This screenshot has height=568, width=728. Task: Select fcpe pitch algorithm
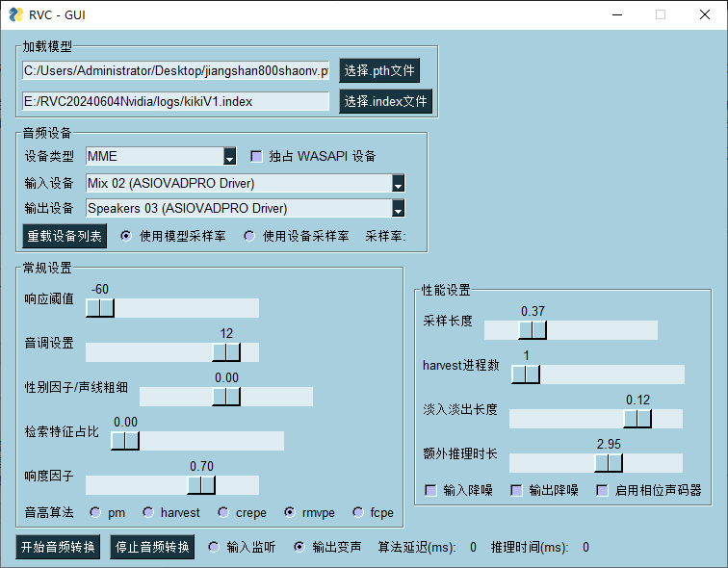358,512
